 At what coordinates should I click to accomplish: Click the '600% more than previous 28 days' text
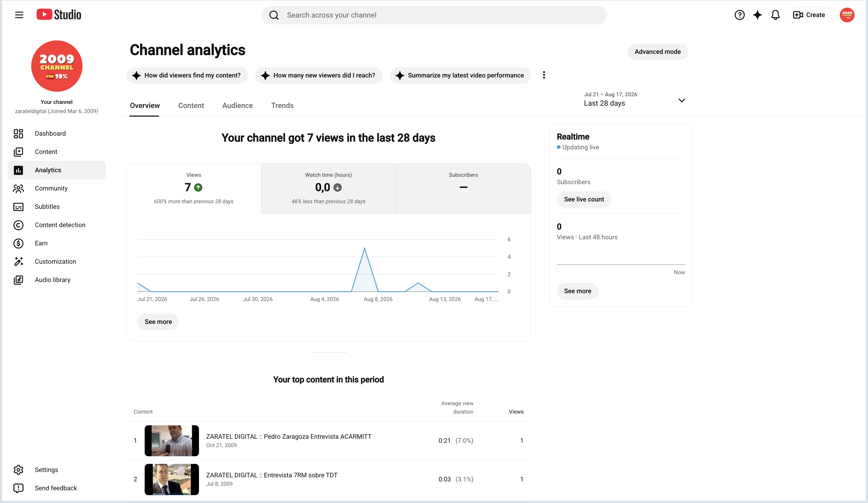click(194, 201)
